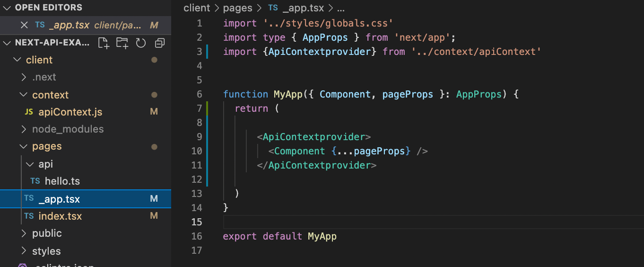Click the closing ApiContextprovider tag on line 11

(317, 165)
